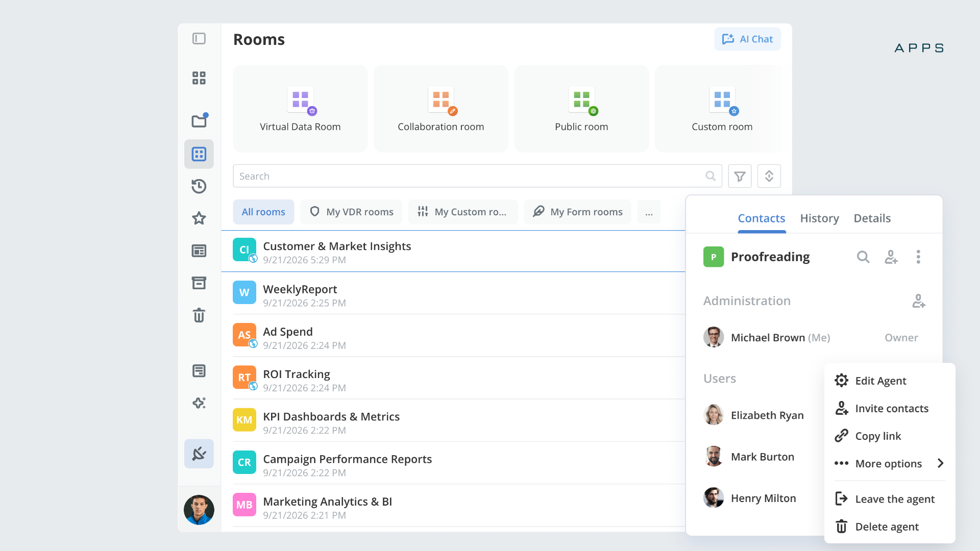Create a Virtual Data Room
Screen dimensions: 980x551
point(300,108)
